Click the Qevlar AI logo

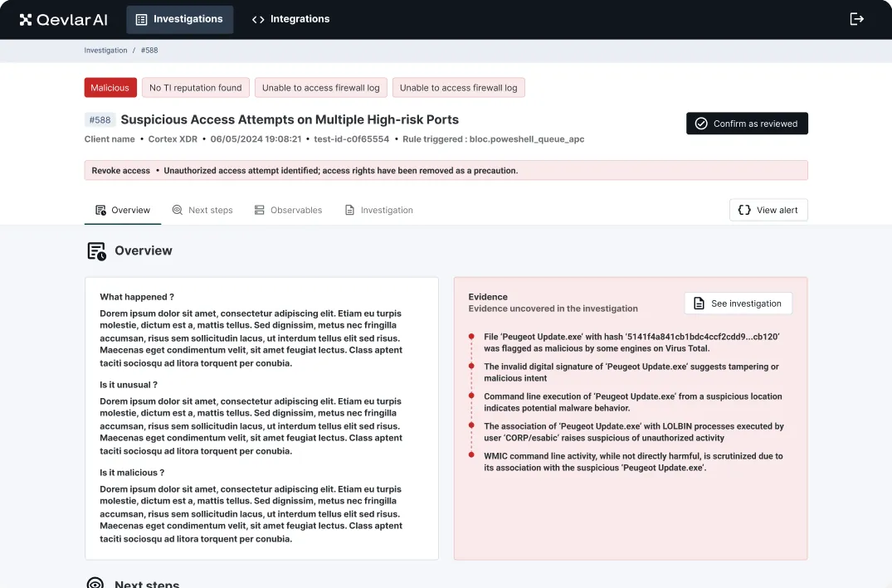tap(63, 19)
